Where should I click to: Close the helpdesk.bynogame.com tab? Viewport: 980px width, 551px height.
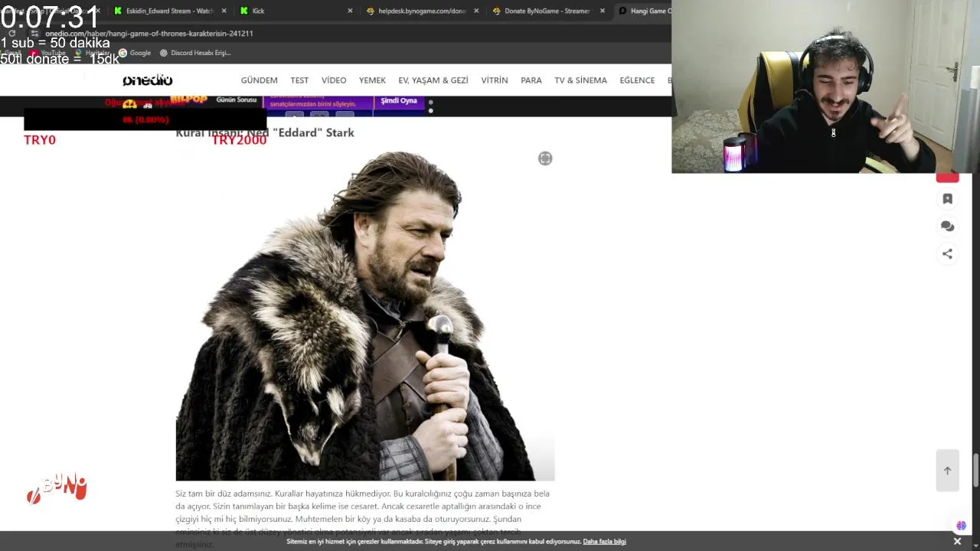tap(476, 11)
